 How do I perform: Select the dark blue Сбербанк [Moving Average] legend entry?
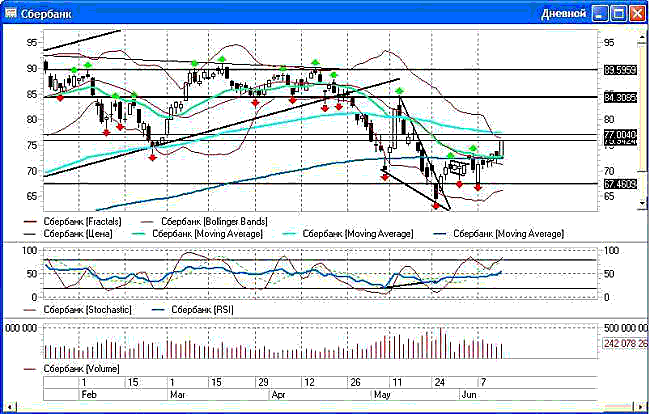click(501, 234)
